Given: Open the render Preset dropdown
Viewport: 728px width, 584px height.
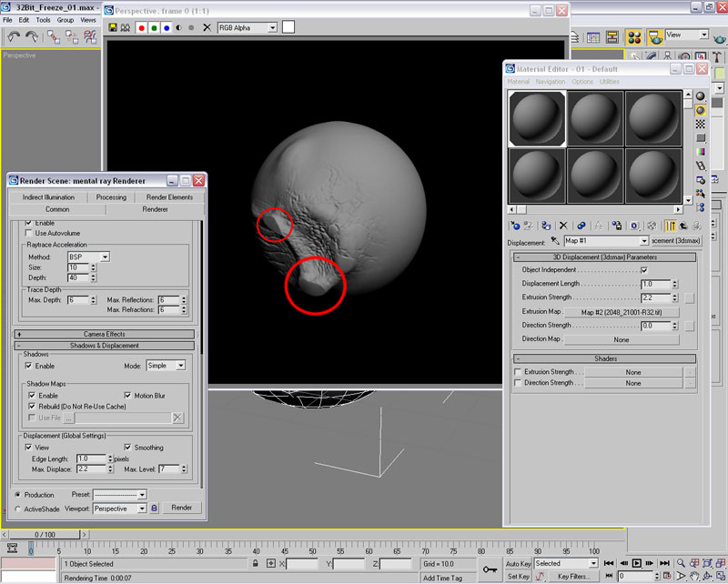Looking at the screenshot, I should [120, 495].
